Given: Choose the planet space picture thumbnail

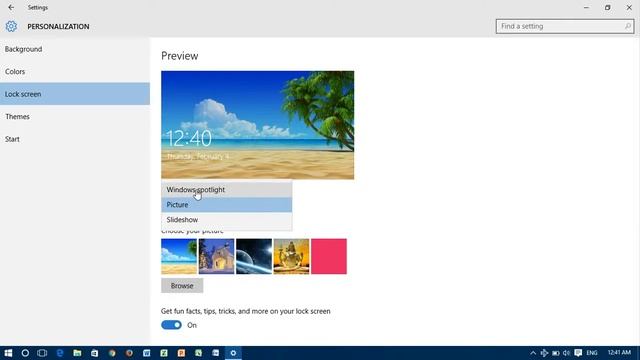Looking at the screenshot, I should [x=254, y=256].
